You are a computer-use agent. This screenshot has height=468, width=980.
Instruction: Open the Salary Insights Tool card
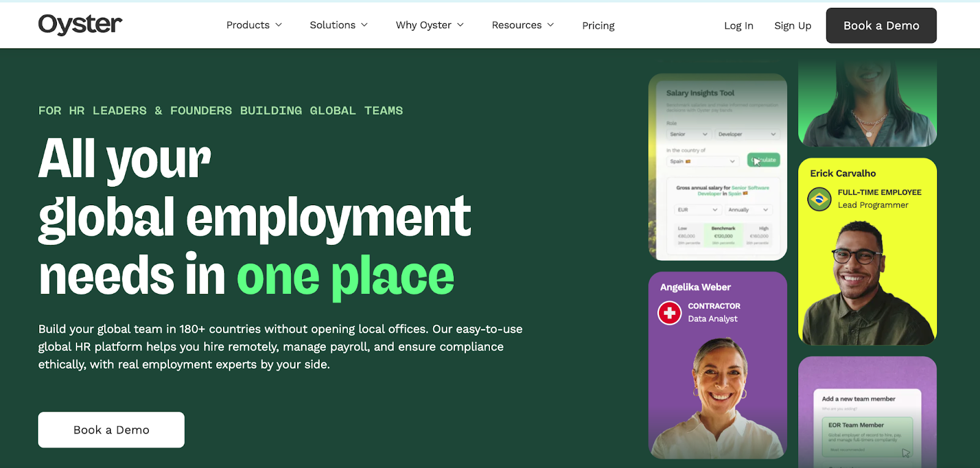tap(718, 167)
